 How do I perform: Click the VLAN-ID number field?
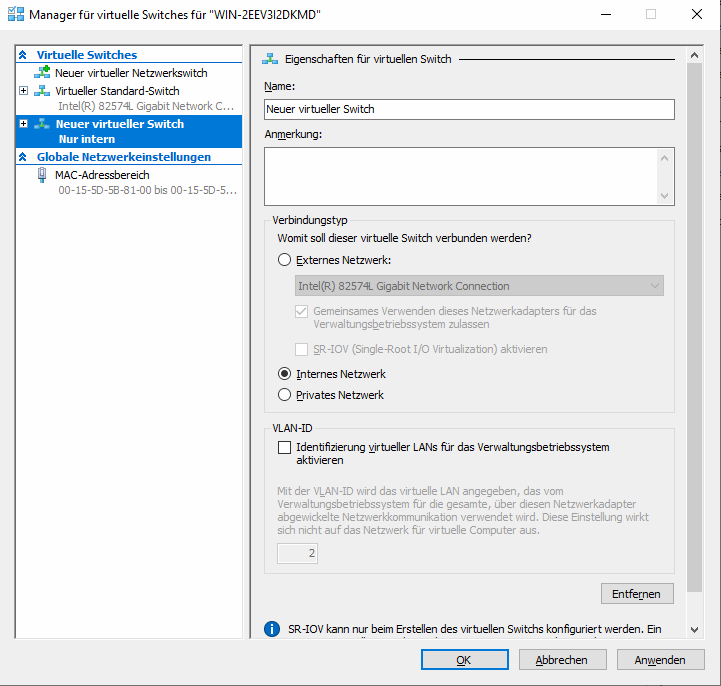click(x=297, y=553)
